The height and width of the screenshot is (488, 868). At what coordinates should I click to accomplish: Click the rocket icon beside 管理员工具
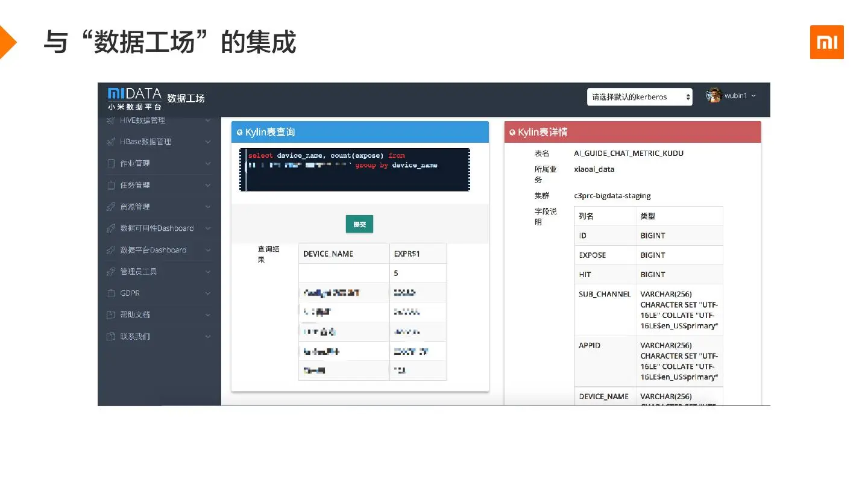click(111, 272)
